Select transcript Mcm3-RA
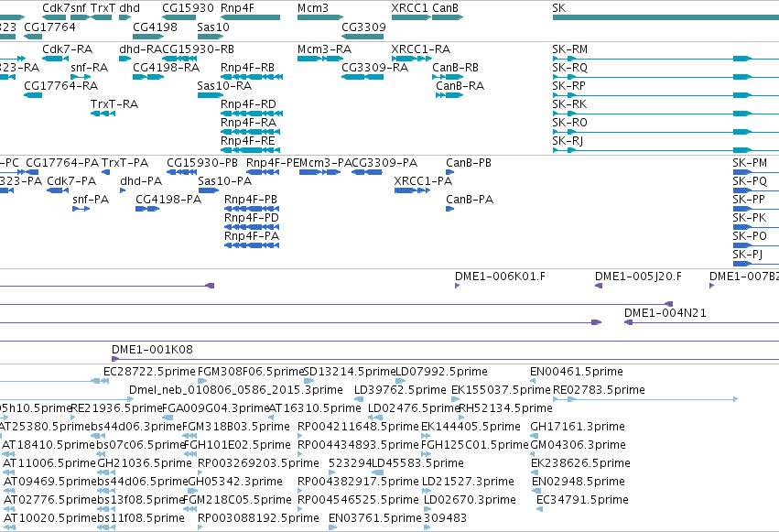779x532 pixels. click(324, 49)
